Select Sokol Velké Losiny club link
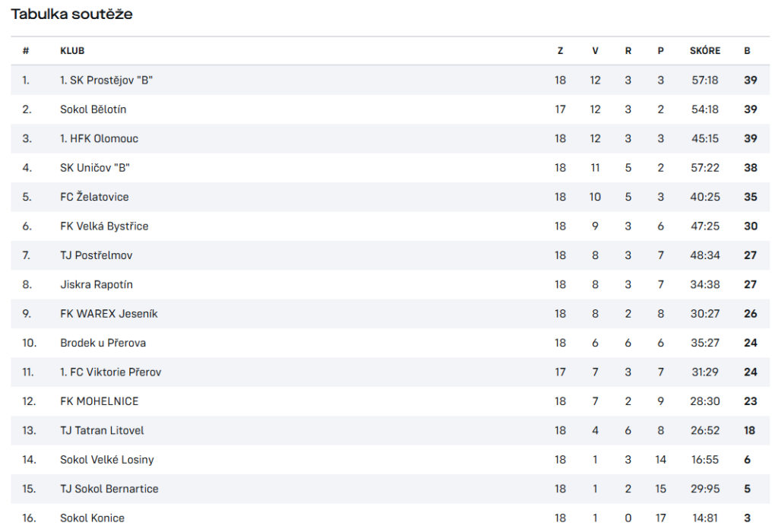This screenshot has height=532, width=778. pyautogui.click(x=106, y=460)
